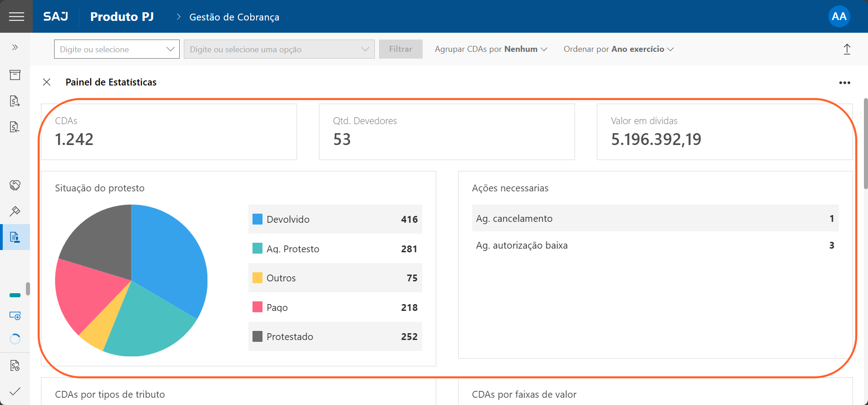Open Gestão de Cobrança breadcrumb

(234, 17)
